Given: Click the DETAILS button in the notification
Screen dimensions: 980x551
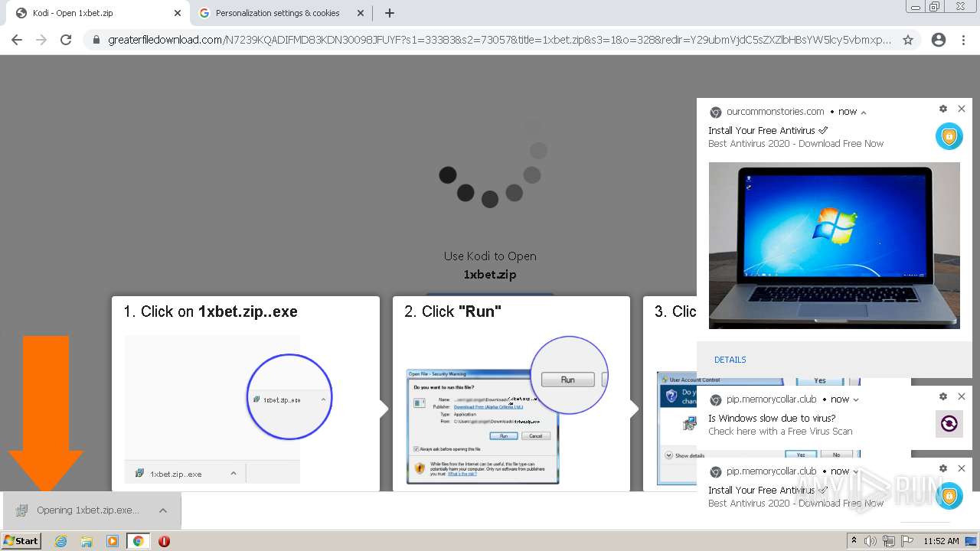Looking at the screenshot, I should tap(730, 360).
